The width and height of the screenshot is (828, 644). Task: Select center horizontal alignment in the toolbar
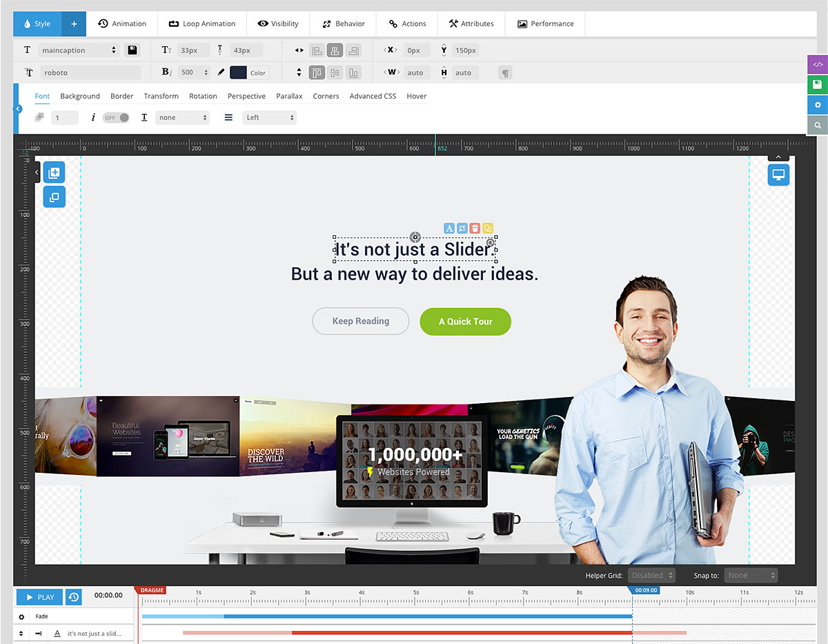click(335, 50)
